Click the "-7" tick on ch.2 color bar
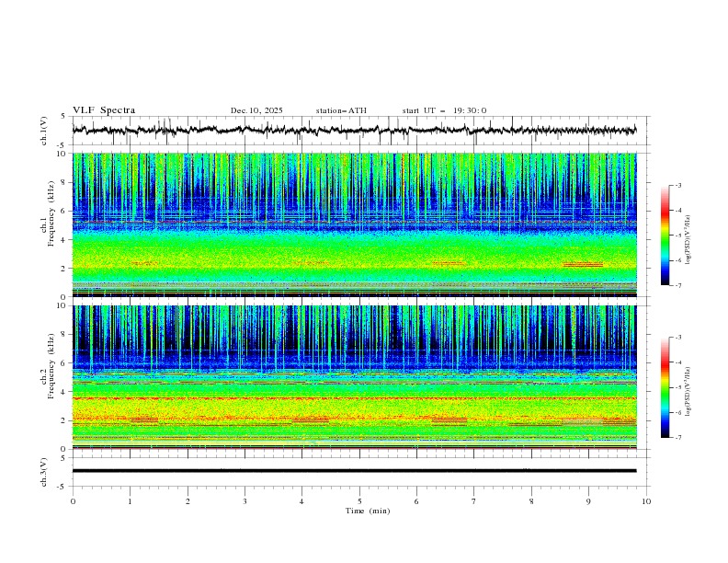Image resolution: width=728 pixels, height=563 pixels. 677,438
